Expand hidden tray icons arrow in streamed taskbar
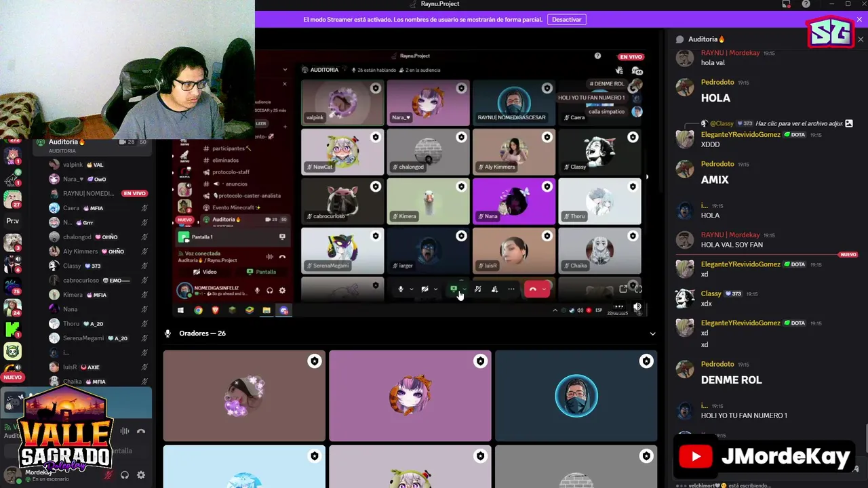This screenshot has height=488, width=868. [x=555, y=310]
